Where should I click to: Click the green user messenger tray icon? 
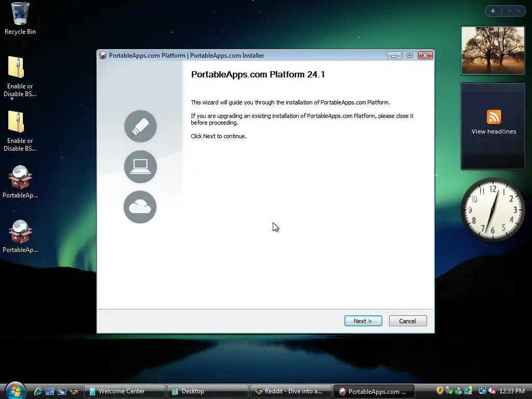click(458, 391)
